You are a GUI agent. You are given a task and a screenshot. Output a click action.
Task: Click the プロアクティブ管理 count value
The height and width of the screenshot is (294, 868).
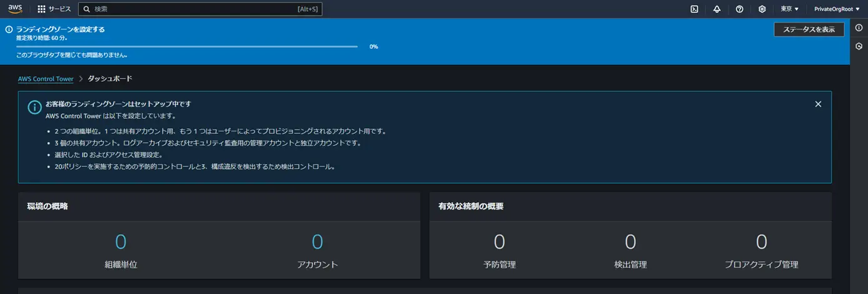(x=762, y=242)
